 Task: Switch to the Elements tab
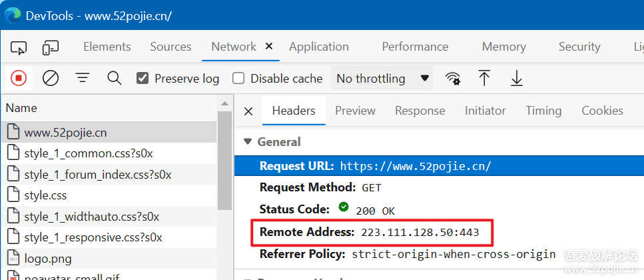point(107,47)
